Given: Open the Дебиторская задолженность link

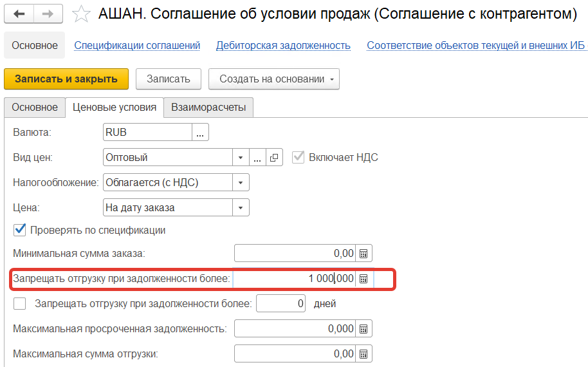Looking at the screenshot, I should click(x=283, y=46).
